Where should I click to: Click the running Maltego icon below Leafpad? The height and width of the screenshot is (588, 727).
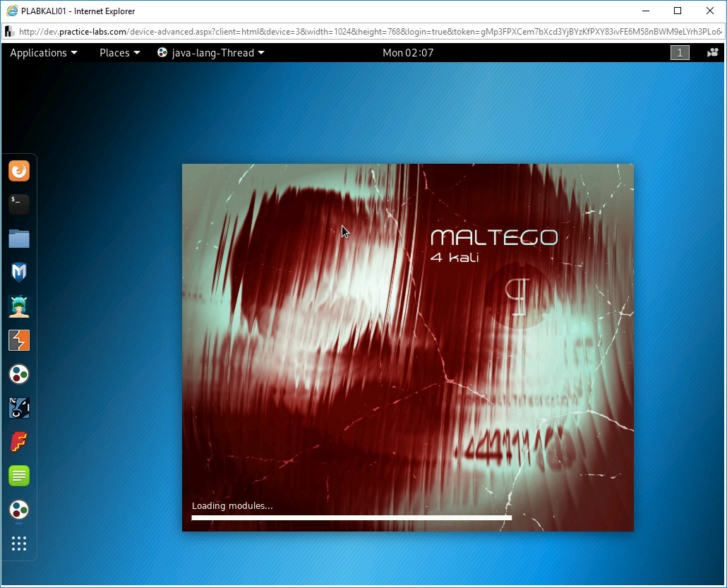pyautogui.click(x=19, y=510)
